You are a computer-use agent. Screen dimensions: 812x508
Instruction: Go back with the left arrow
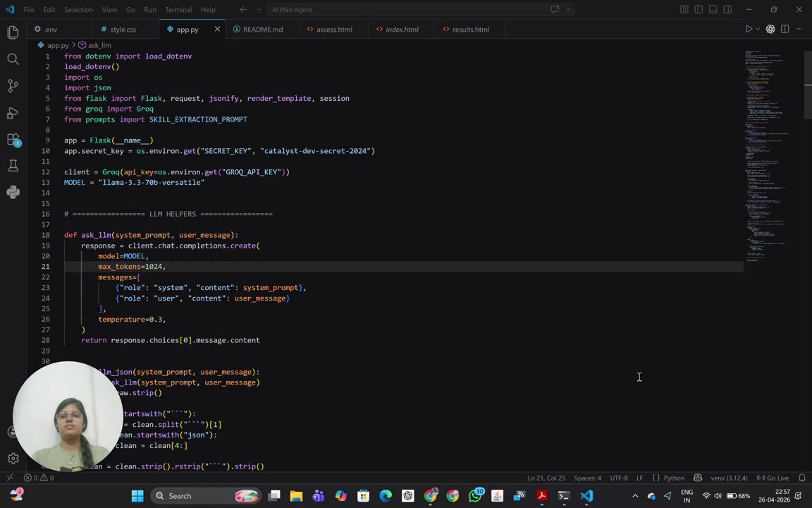[x=243, y=9]
